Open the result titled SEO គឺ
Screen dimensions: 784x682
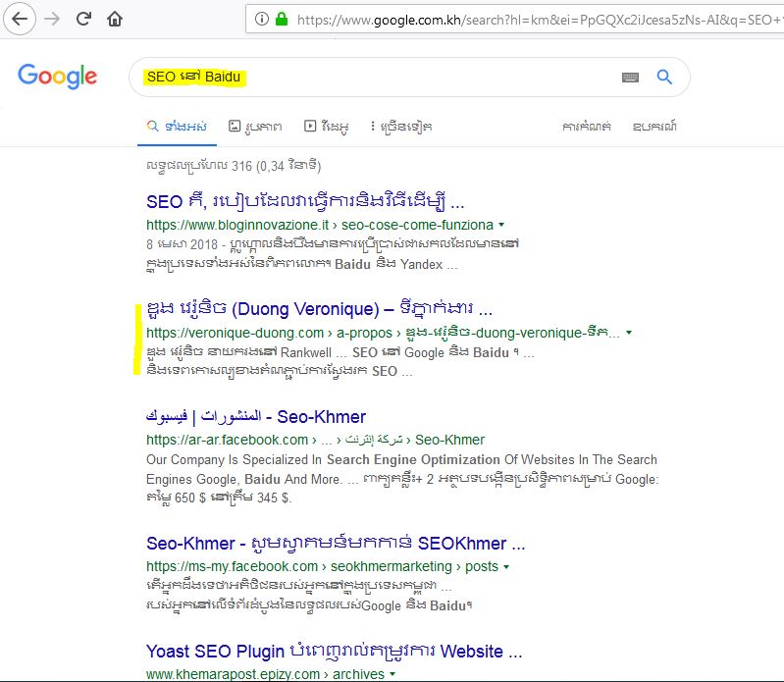(x=305, y=201)
